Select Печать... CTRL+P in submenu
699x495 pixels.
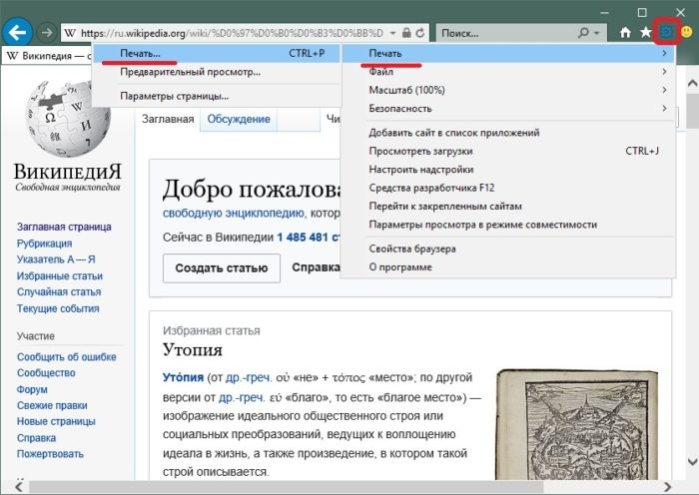(x=217, y=53)
